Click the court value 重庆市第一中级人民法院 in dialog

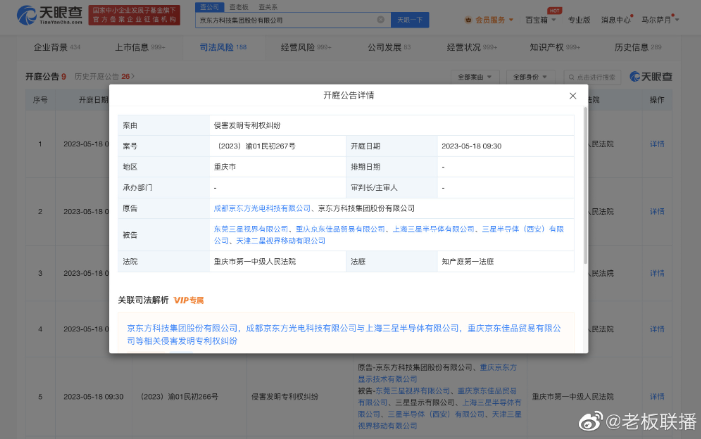click(254, 262)
